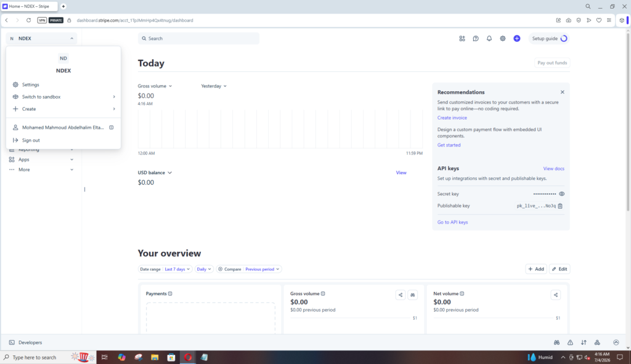631x364 pixels.
Task: Click the page vertical scrollbar
Action: [x=628, y=121]
